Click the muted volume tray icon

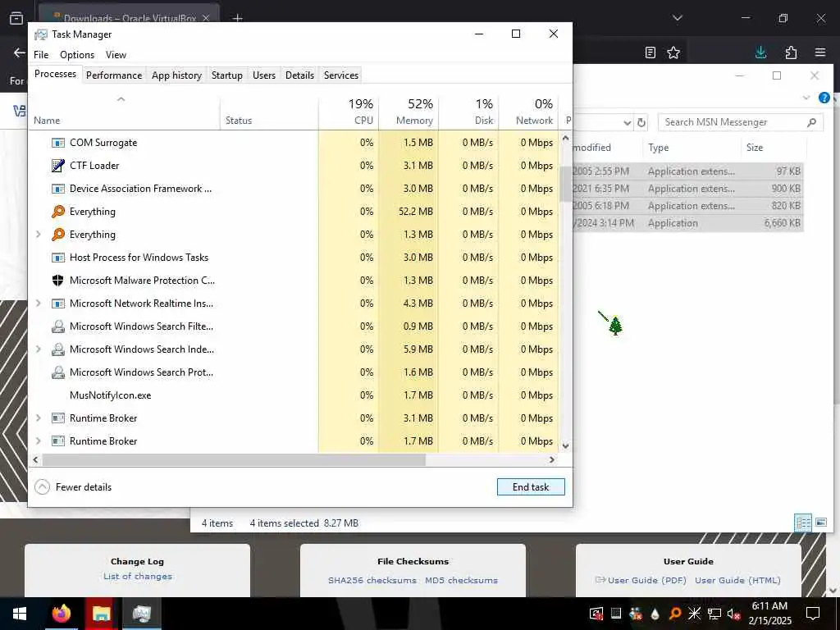[734, 614]
